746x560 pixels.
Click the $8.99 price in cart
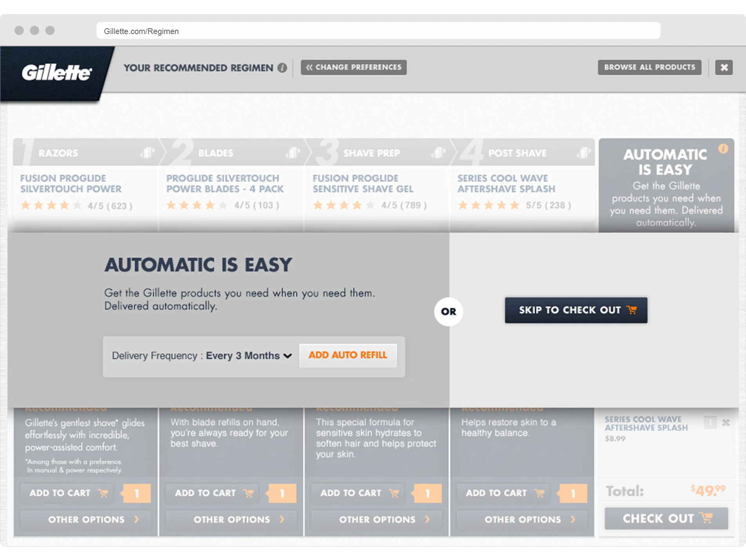[x=615, y=439]
